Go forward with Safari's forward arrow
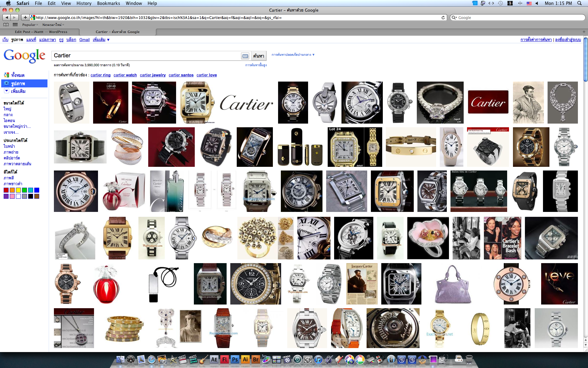The height and width of the screenshot is (368, 588). click(x=14, y=17)
